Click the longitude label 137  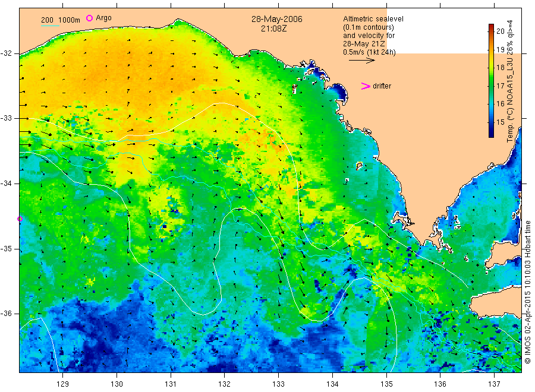pyautogui.click(x=494, y=384)
